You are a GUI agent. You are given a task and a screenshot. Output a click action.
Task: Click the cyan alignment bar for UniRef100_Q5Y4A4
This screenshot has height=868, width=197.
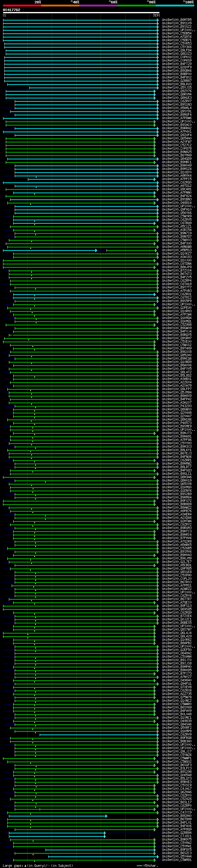(x=103, y=856)
